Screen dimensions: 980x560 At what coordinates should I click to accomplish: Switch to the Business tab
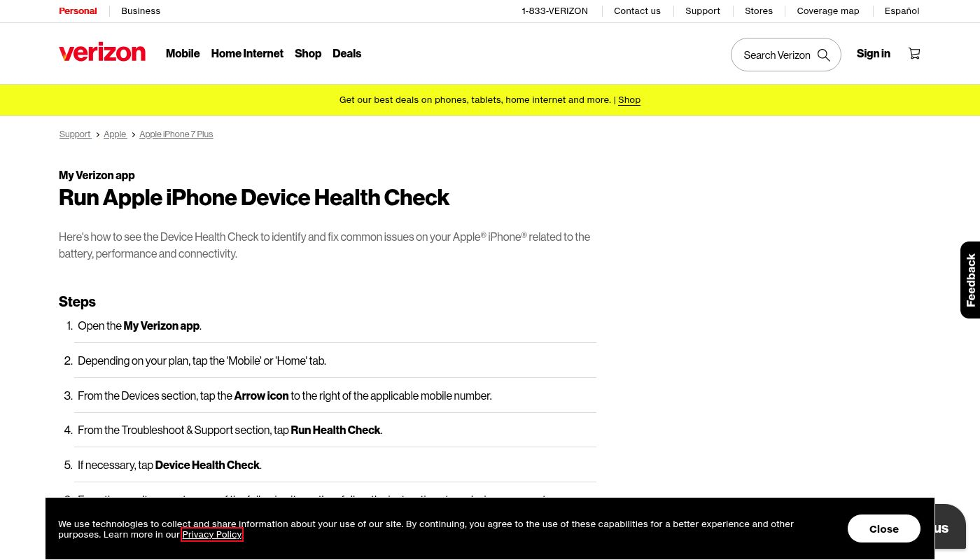141,11
